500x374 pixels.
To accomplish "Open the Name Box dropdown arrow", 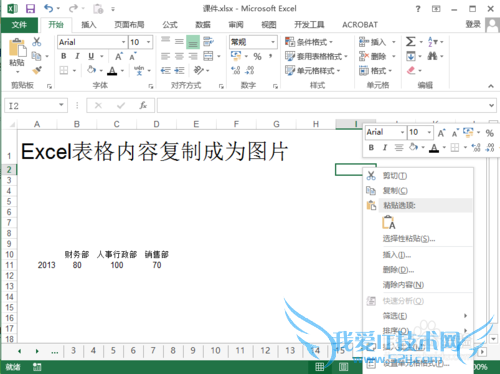I will (x=61, y=105).
